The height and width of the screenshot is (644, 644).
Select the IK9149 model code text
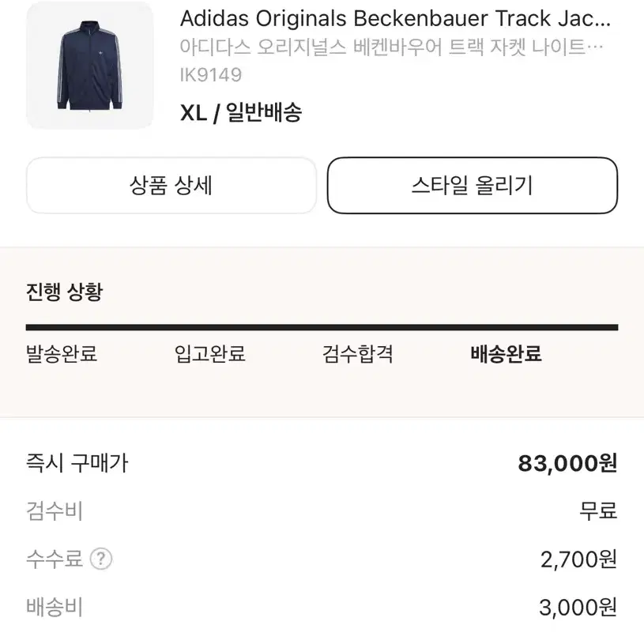point(211,75)
